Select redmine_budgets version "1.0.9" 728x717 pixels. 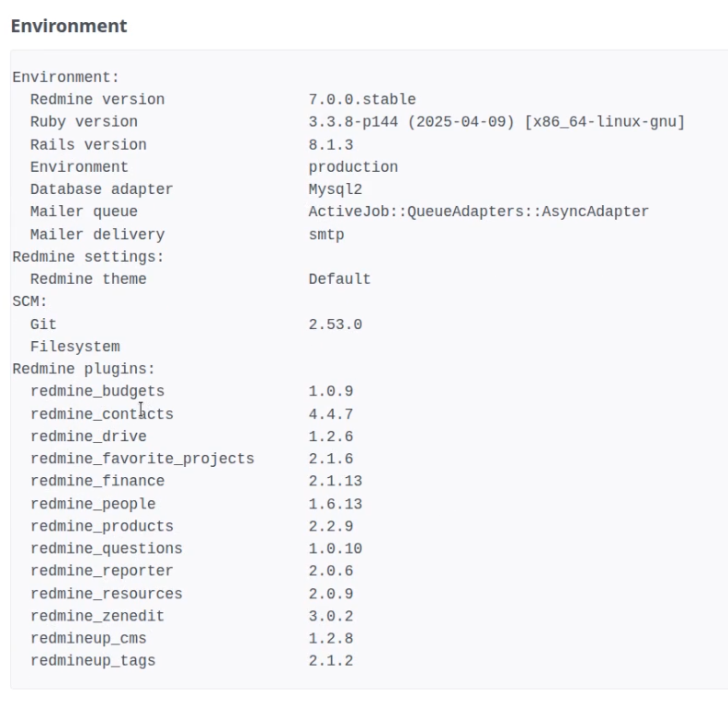(x=331, y=391)
